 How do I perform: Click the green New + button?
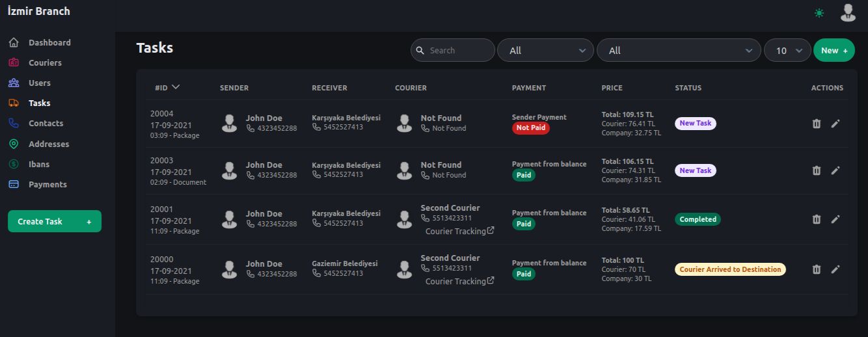834,51
